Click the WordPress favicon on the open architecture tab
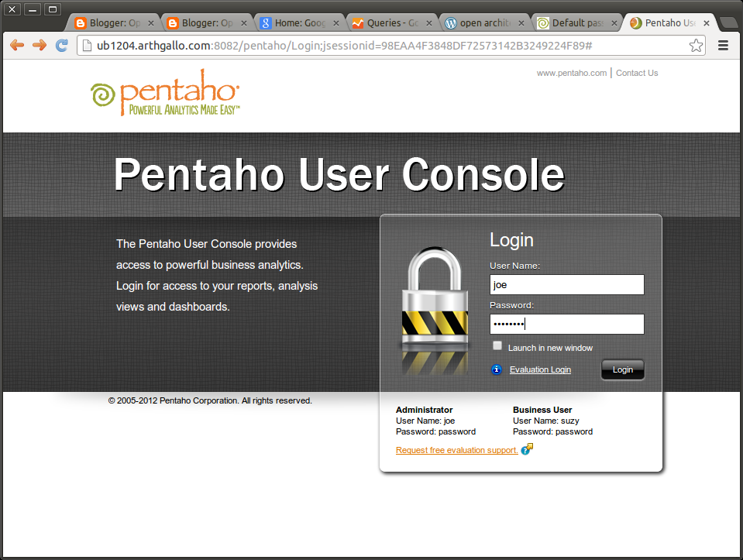The height and width of the screenshot is (560, 743). (449, 22)
